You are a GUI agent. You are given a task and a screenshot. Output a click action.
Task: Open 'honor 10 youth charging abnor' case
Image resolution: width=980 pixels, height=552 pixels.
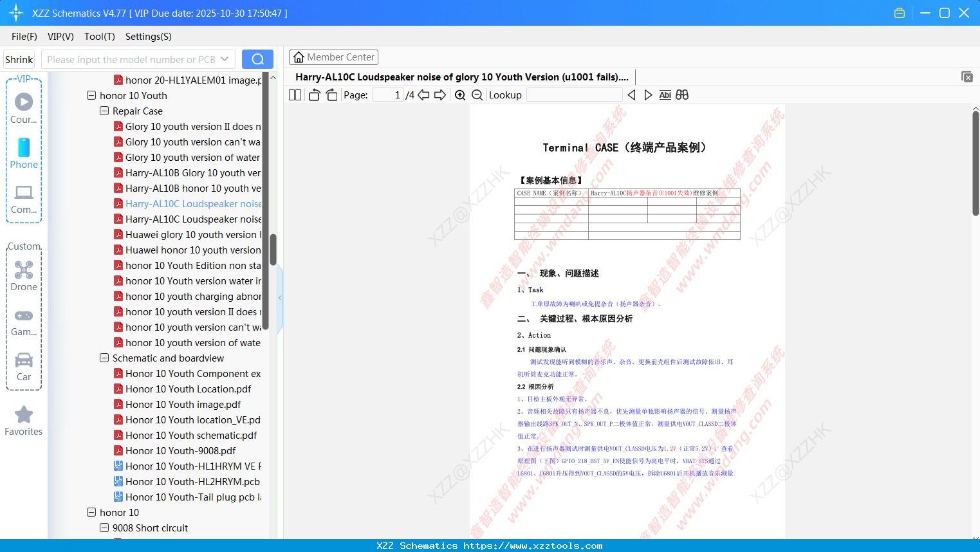coord(187,297)
